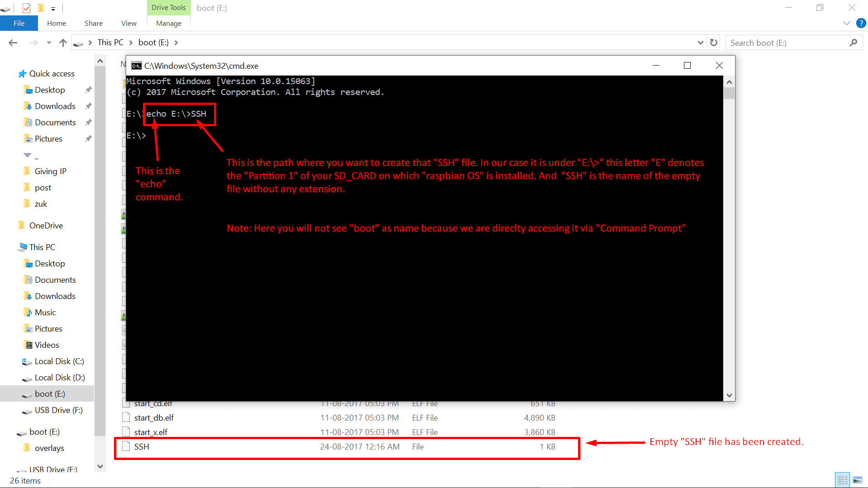Click the quick access properties checkmark icon
The image size is (868, 488).
(x=26, y=8)
